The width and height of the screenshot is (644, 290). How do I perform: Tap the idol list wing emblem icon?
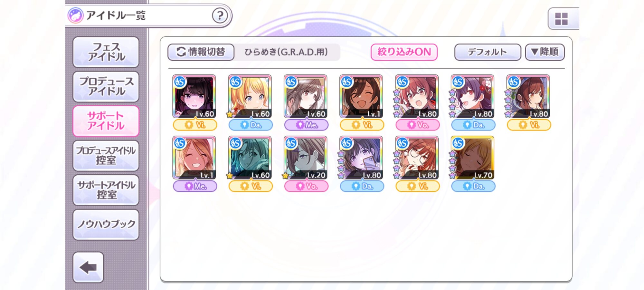pyautogui.click(x=75, y=15)
